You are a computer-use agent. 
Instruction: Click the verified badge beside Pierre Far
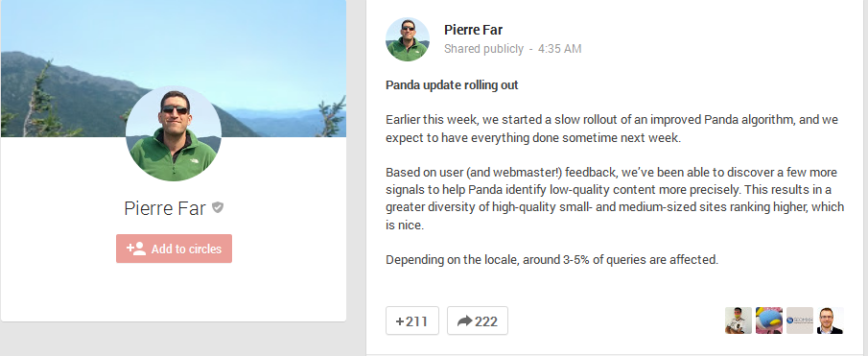[x=218, y=207]
